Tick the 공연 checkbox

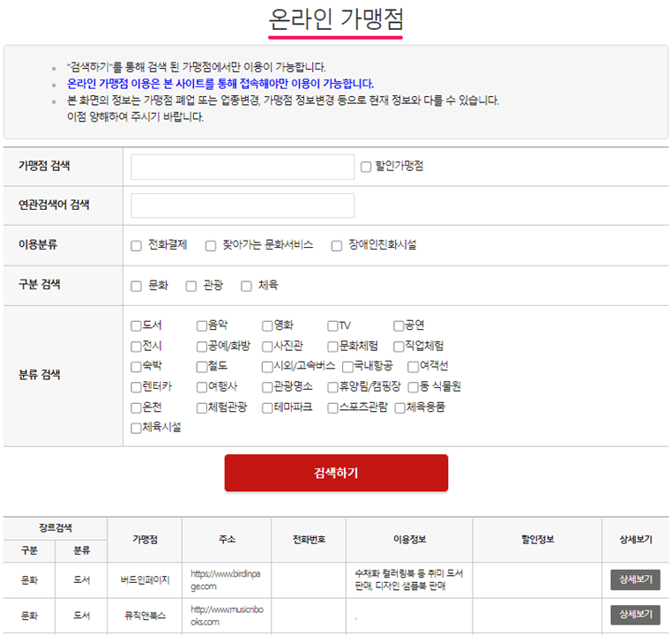pyautogui.click(x=399, y=326)
